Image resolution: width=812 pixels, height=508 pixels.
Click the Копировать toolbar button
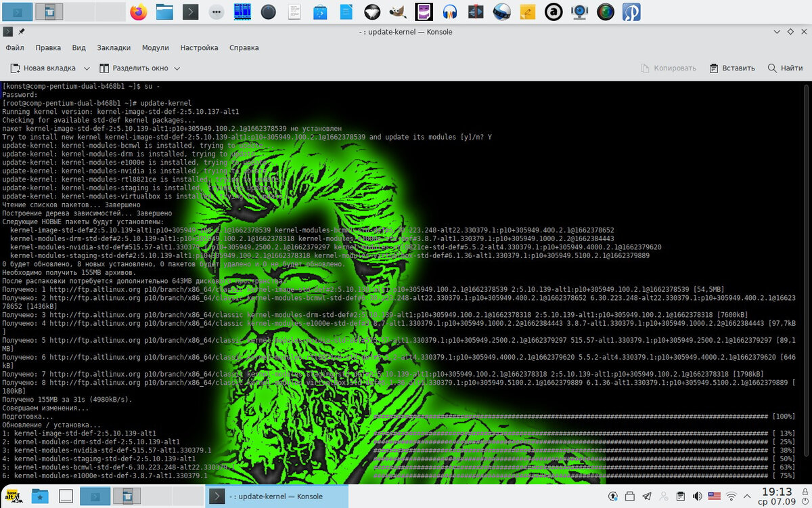(x=669, y=68)
